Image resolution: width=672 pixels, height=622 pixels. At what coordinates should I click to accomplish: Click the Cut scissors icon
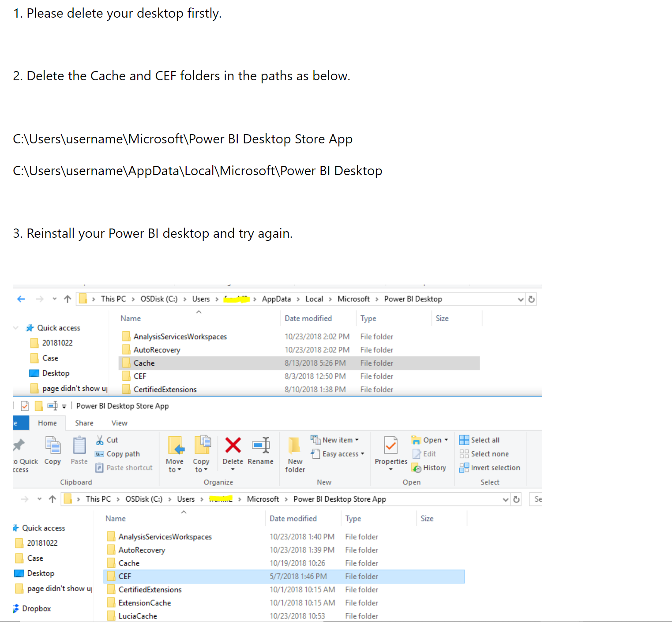pyautogui.click(x=100, y=440)
